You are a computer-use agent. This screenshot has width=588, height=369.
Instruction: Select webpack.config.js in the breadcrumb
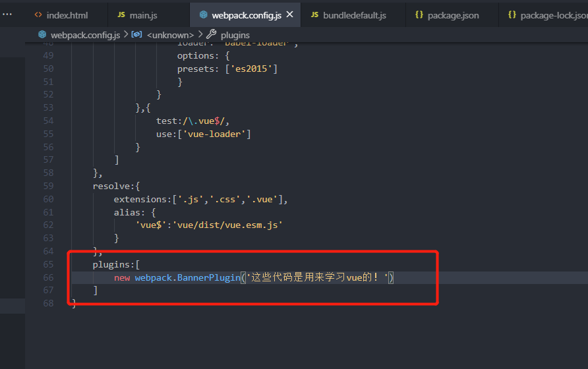85,35
